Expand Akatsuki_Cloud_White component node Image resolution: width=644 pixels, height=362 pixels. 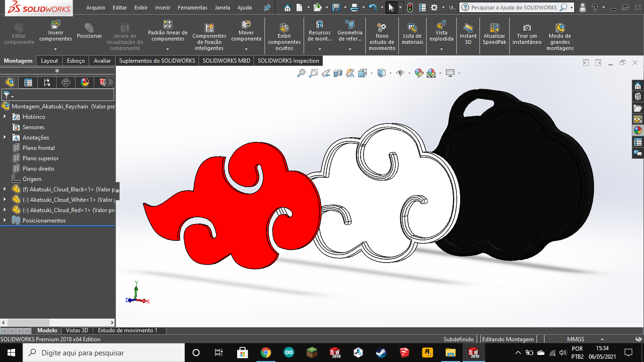point(5,199)
